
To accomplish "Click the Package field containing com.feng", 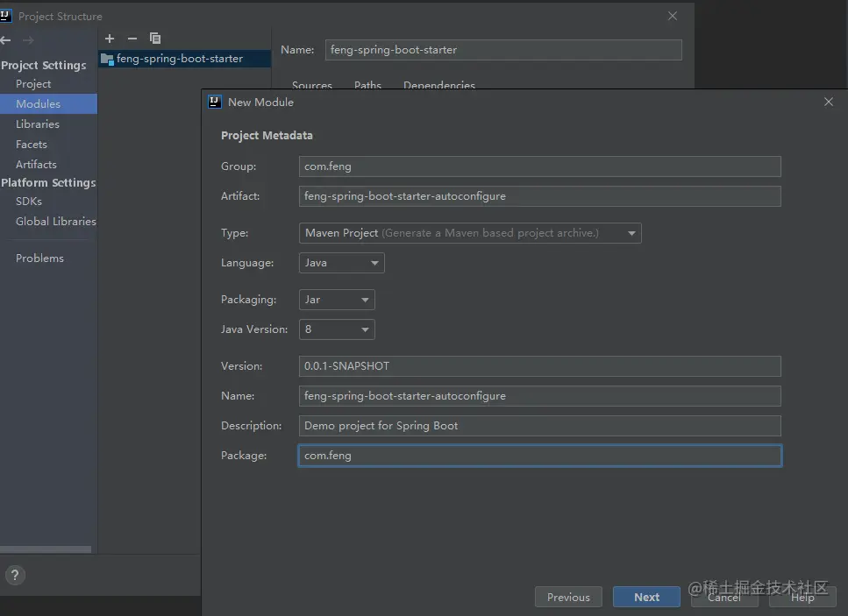I will click(x=539, y=456).
